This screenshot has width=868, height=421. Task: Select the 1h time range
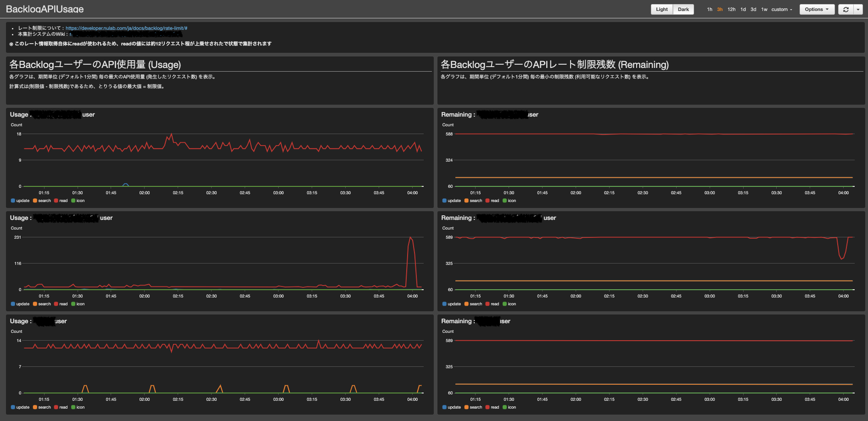pyautogui.click(x=710, y=9)
